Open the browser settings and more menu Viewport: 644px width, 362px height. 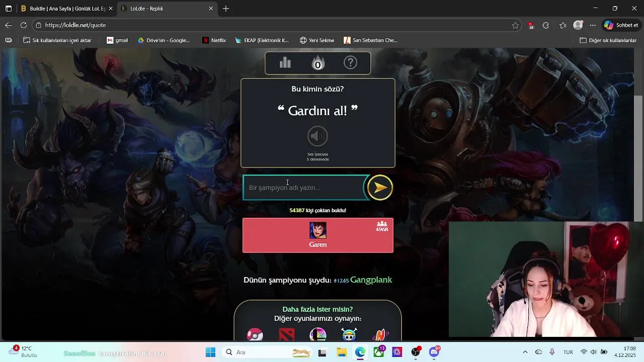593,25
